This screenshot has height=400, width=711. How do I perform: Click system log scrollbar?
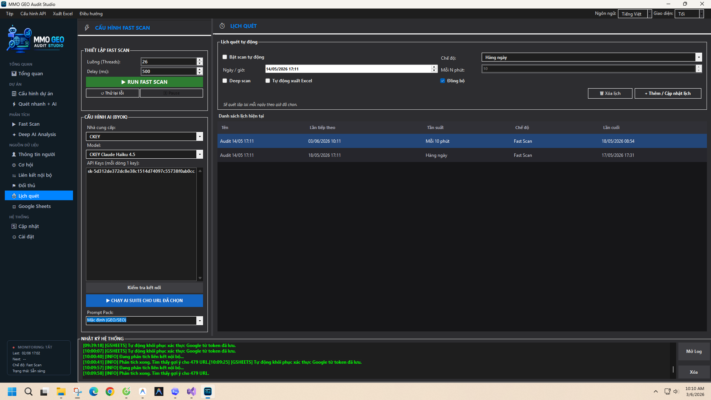click(673, 360)
